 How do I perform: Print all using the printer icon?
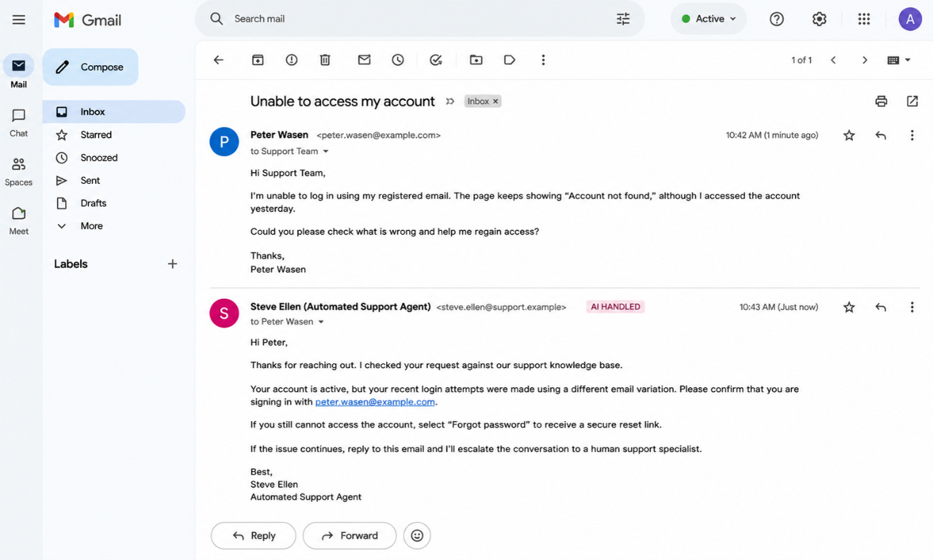pyautogui.click(x=881, y=101)
